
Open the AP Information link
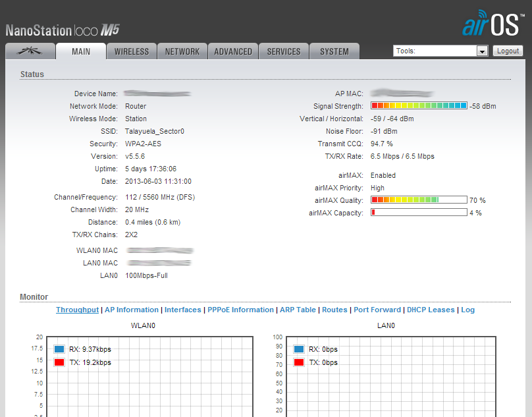[x=132, y=310]
